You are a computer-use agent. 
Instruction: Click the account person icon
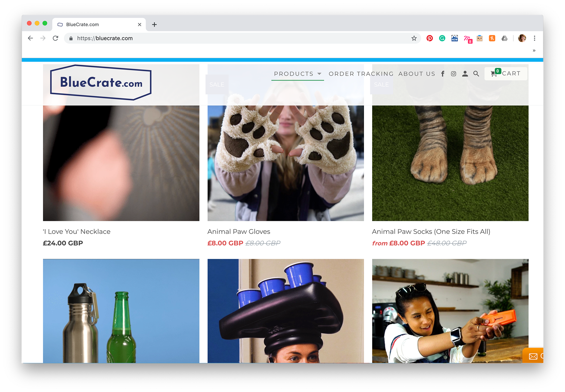[x=465, y=74]
